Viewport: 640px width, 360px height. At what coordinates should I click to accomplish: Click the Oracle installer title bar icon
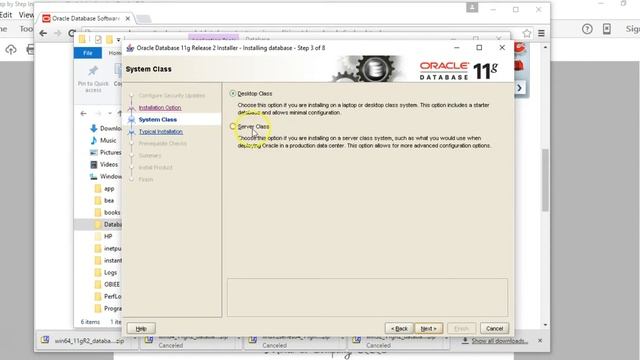tap(130, 48)
